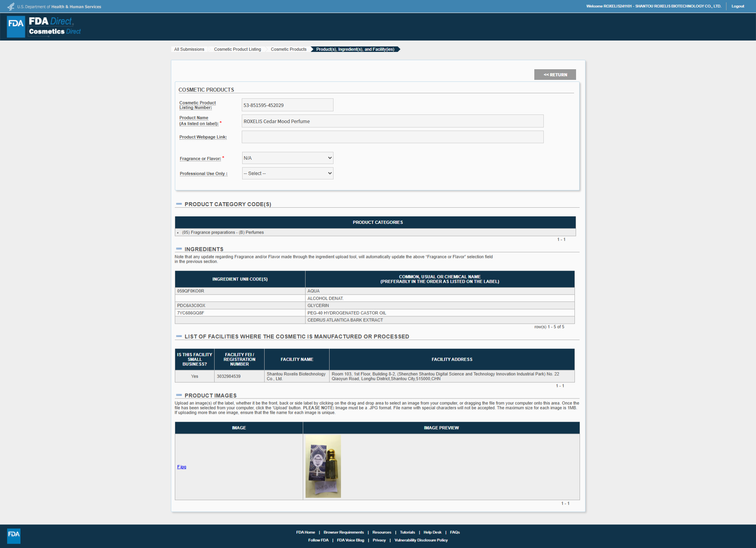Open the Help Desk footer link
Screen dimensions: 756x548
coord(432,532)
